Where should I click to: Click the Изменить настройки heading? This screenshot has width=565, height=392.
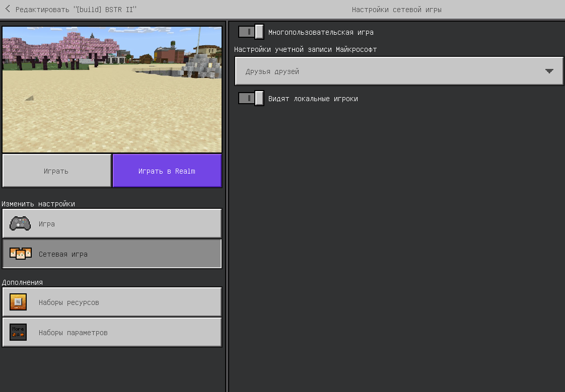point(38,204)
